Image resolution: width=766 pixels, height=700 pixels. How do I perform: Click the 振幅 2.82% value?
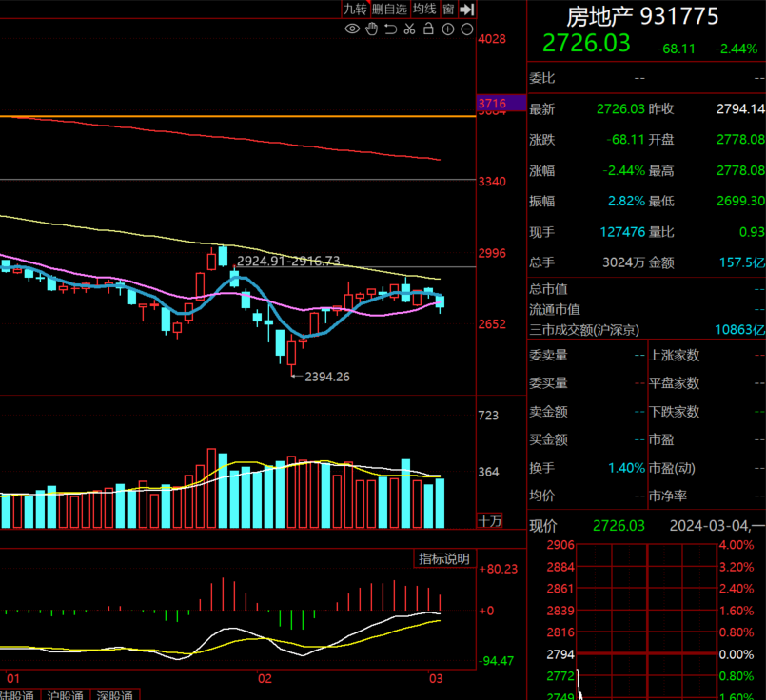coord(626,201)
